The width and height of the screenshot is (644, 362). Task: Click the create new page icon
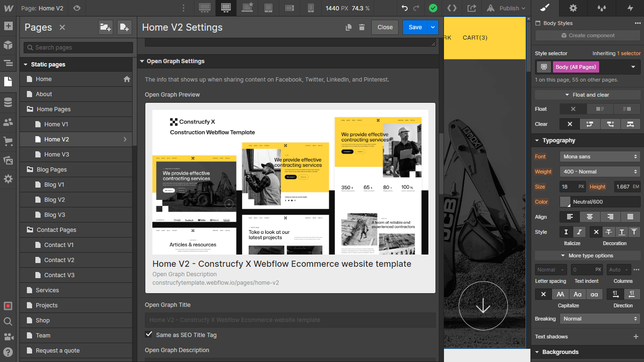[x=124, y=27]
